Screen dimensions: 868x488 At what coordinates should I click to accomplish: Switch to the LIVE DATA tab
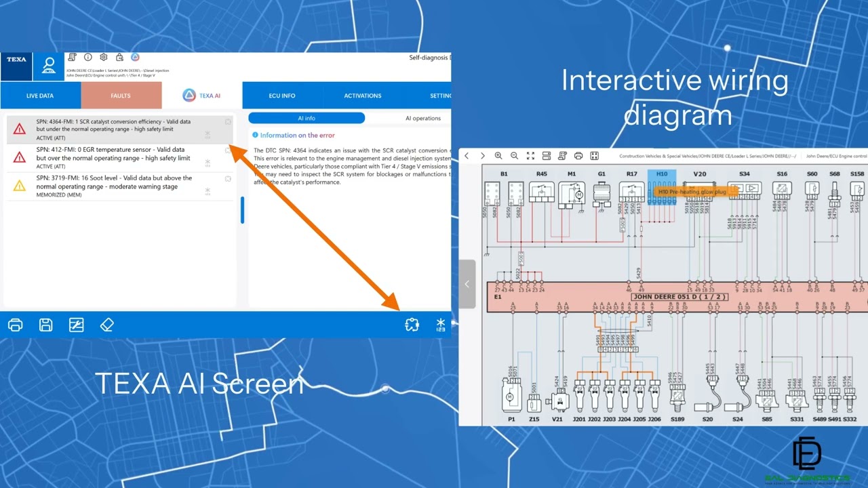(x=40, y=96)
